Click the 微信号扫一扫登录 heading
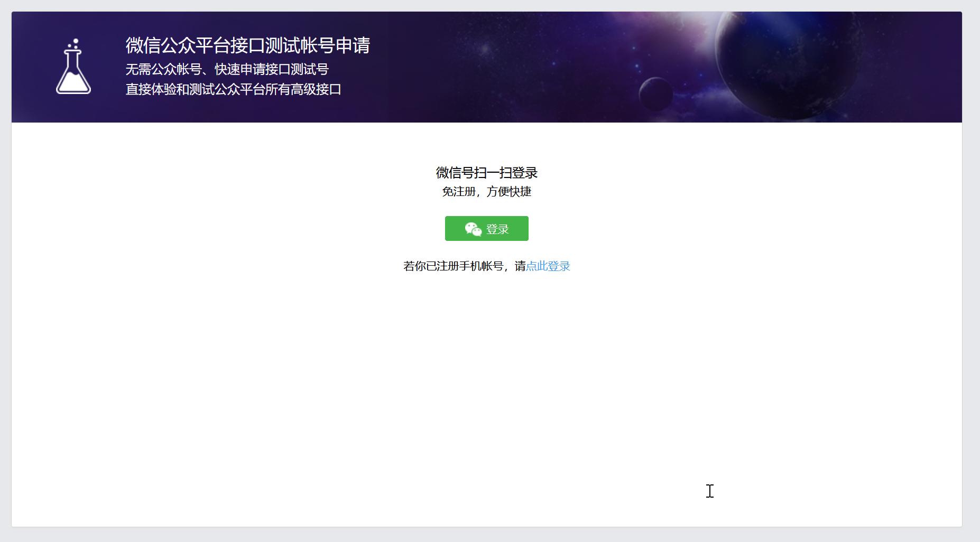980x542 pixels. pos(486,173)
